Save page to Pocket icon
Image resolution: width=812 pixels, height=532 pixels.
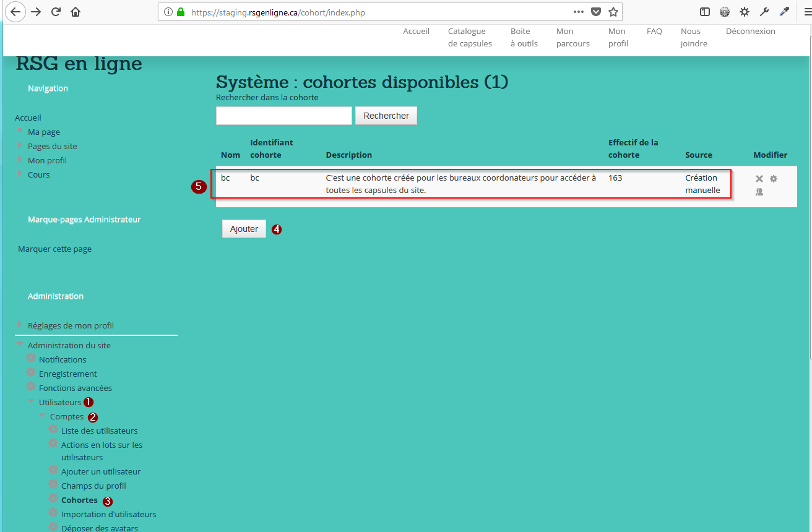tap(595, 12)
